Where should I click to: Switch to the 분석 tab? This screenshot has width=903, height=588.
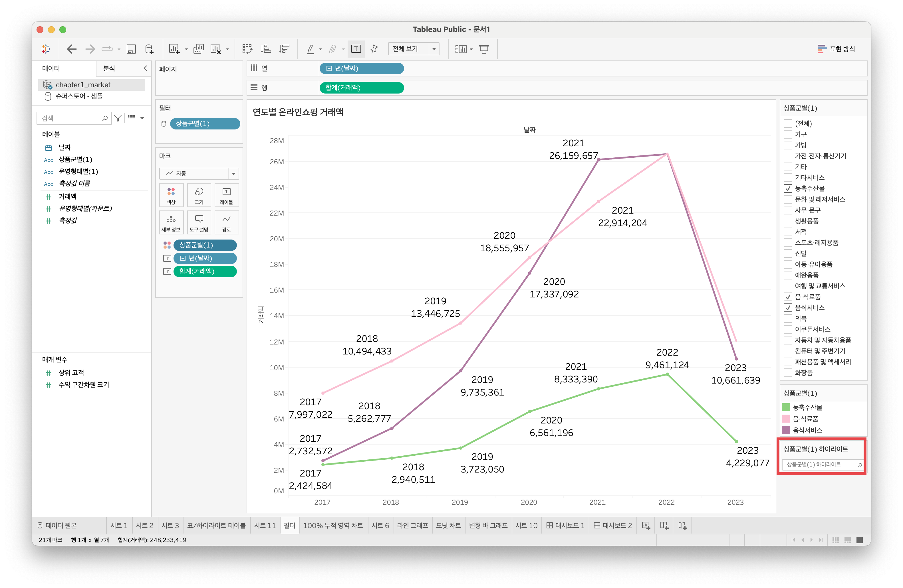point(109,68)
